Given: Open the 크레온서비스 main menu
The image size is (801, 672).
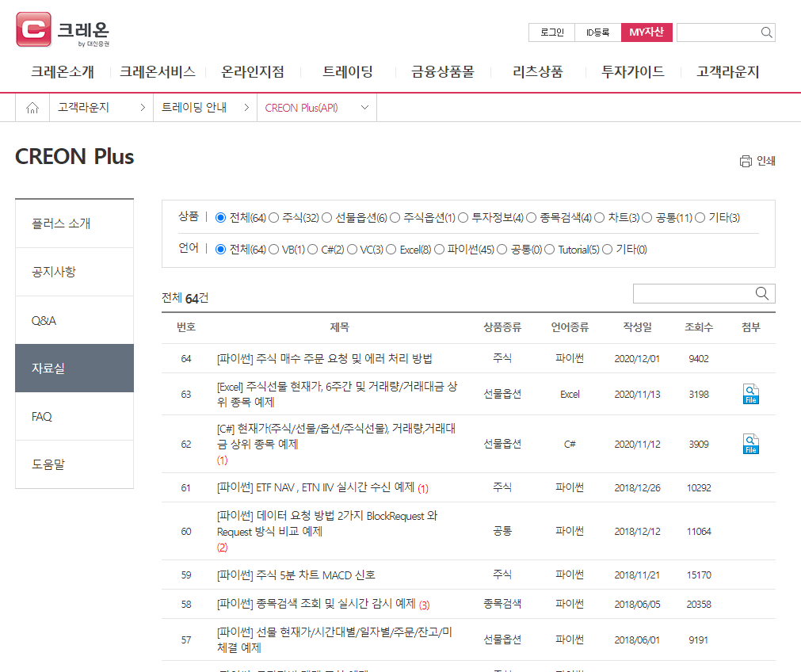Looking at the screenshot, I should pyautogui.click(x=158, y=71).
